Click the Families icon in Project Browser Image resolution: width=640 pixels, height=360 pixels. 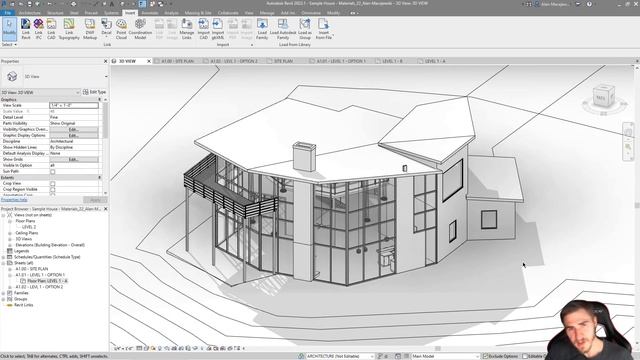[10, 293]
